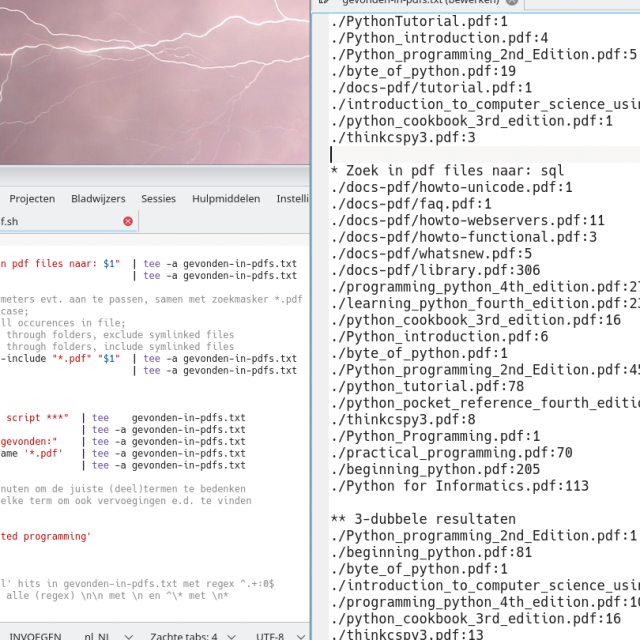
Task: Click line ./python_tutorial.pdf:78
Action: coord(427,387)
